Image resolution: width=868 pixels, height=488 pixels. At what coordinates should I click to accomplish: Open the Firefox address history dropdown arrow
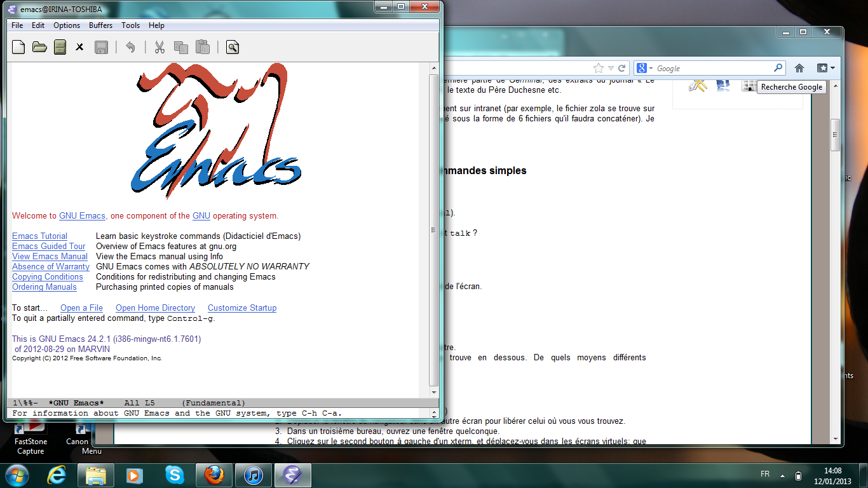click(611, 68)
